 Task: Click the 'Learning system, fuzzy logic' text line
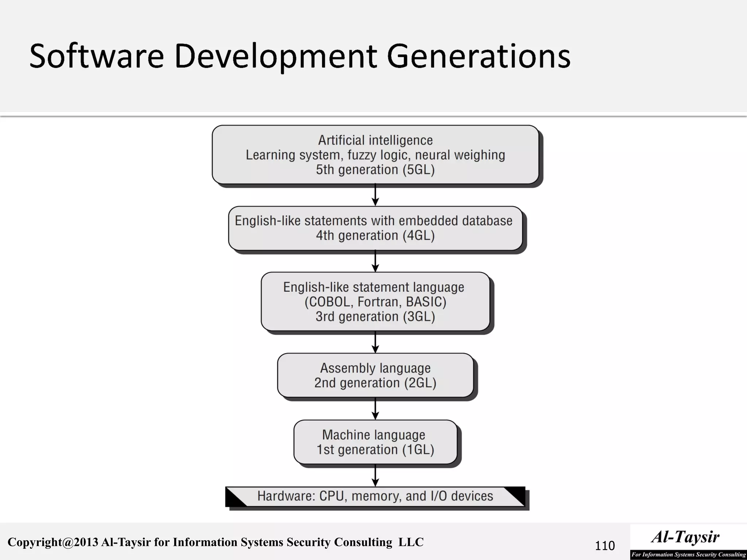375,155
